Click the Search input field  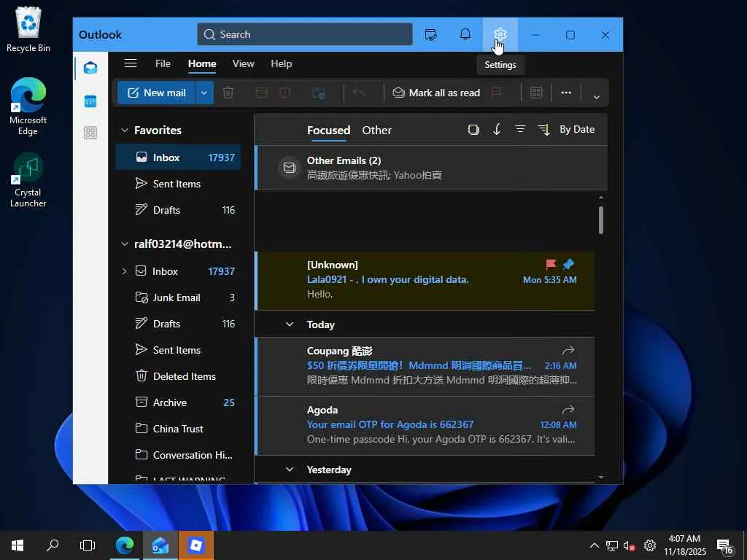coord(305,34)
